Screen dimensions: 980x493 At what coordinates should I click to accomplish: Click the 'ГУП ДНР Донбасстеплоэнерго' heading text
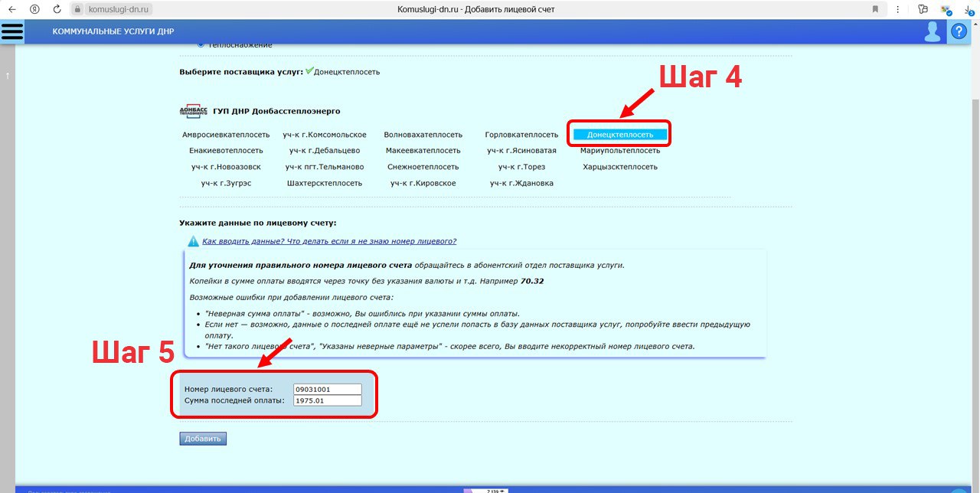pyautogui.click(x=276, y=111)
